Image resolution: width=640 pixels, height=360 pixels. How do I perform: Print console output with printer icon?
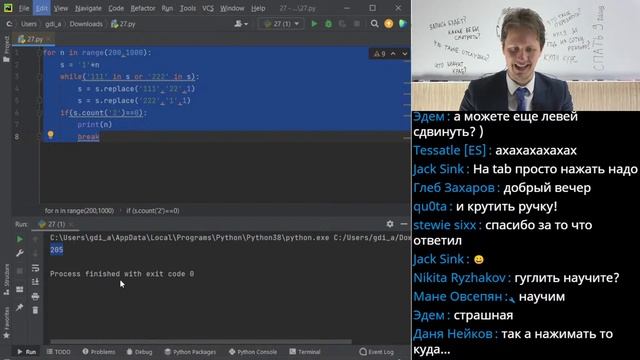36,296
